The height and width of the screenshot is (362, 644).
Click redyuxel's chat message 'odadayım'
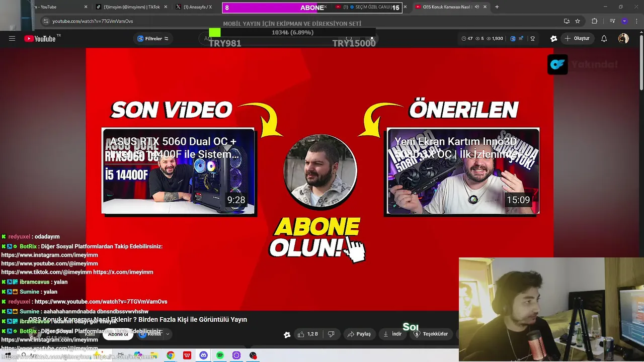click(47, 237)
